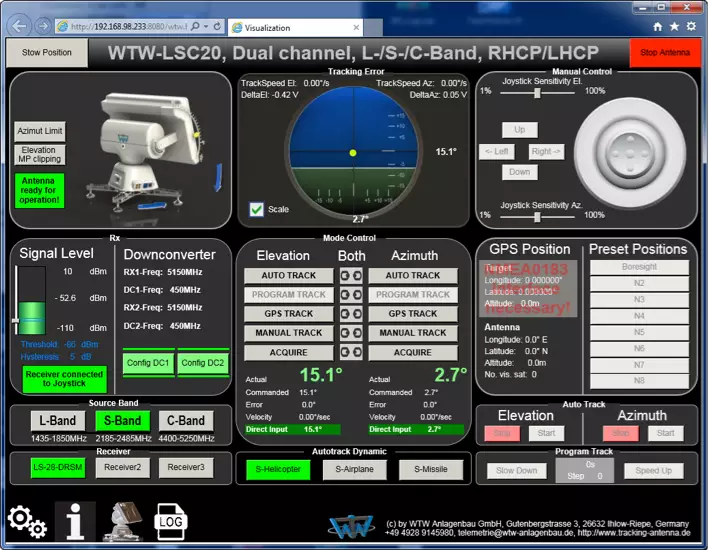708x550 pixels.
Task: Go forward with browser forward arrow
Action: pyautogui.click(x=43, y=26)
